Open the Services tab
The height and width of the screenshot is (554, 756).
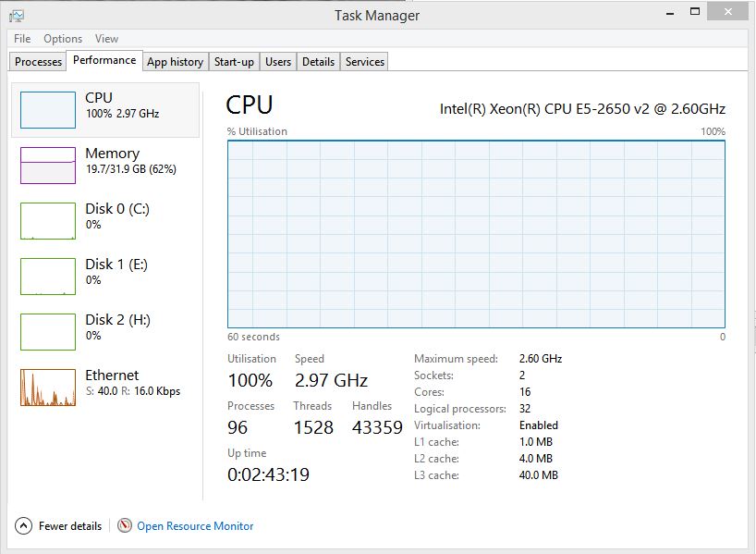click(365, 62)
